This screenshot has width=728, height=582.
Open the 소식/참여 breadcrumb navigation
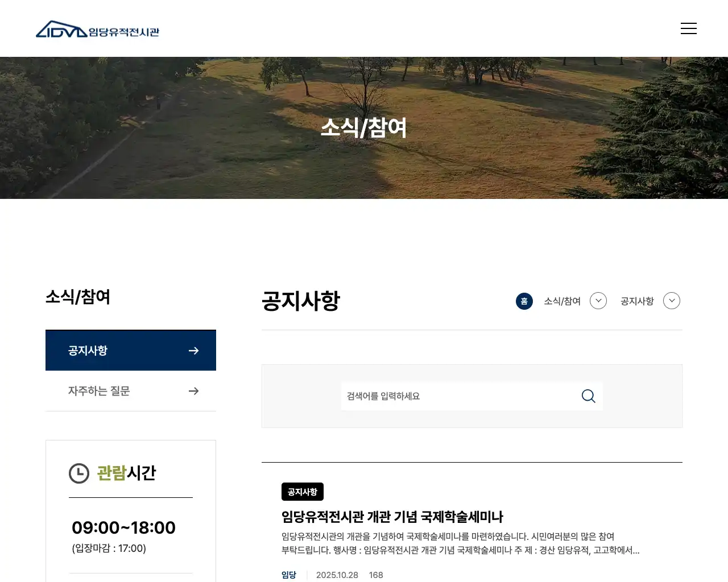(x=561, y=301)
